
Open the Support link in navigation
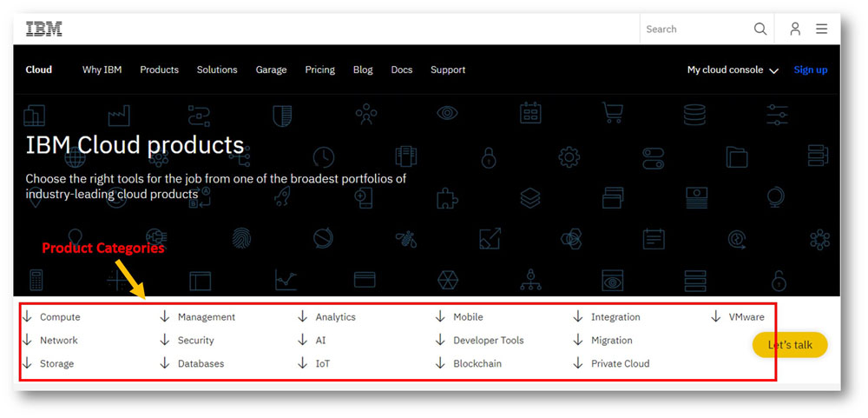[x=448, y=70]
